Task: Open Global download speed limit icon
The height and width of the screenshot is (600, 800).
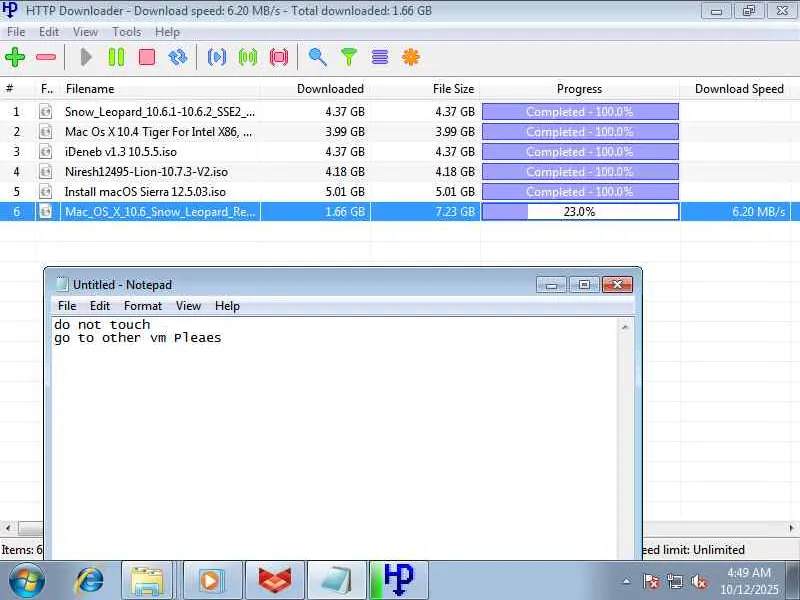Action: pyautogui.click(x=380, y=57)
